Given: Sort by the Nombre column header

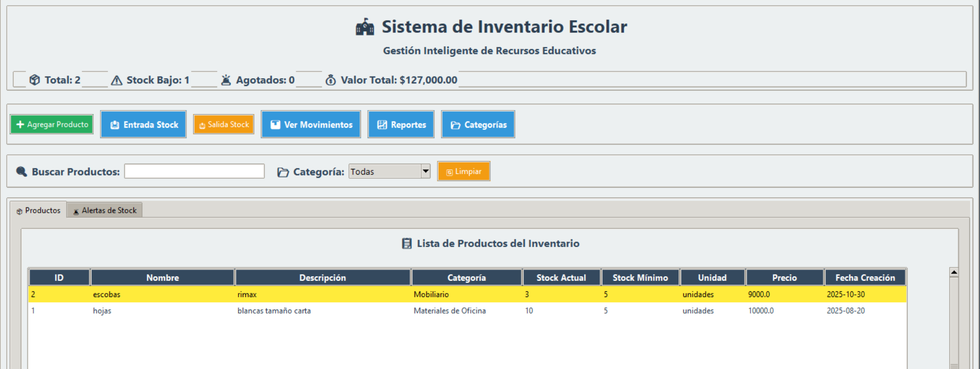Looking at the screenshot, I should click(162, 278).
